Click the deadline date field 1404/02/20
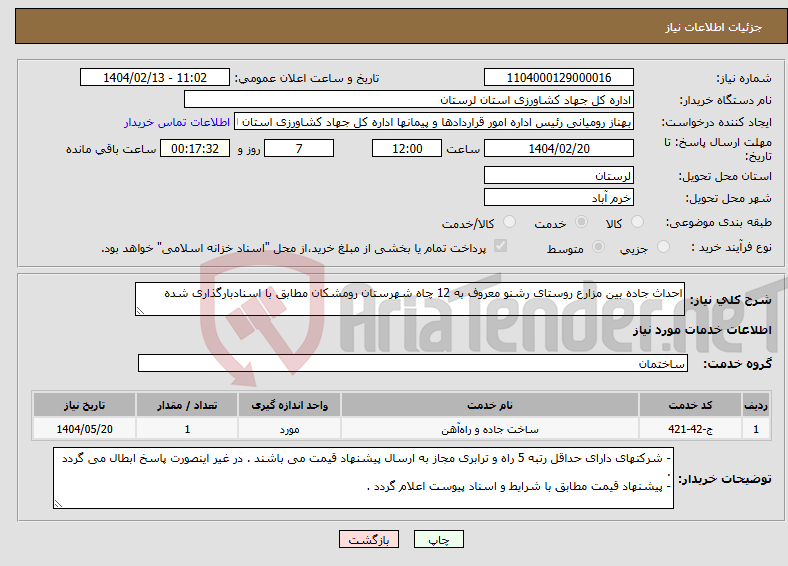 pyautogui.click(x=558, y=148)
